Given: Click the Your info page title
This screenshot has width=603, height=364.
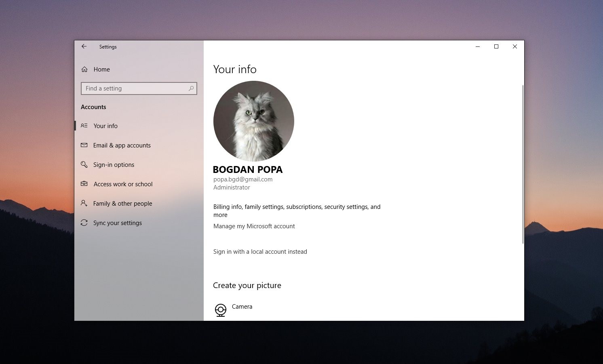Looking at the screenshot, I should click(235, 69).
